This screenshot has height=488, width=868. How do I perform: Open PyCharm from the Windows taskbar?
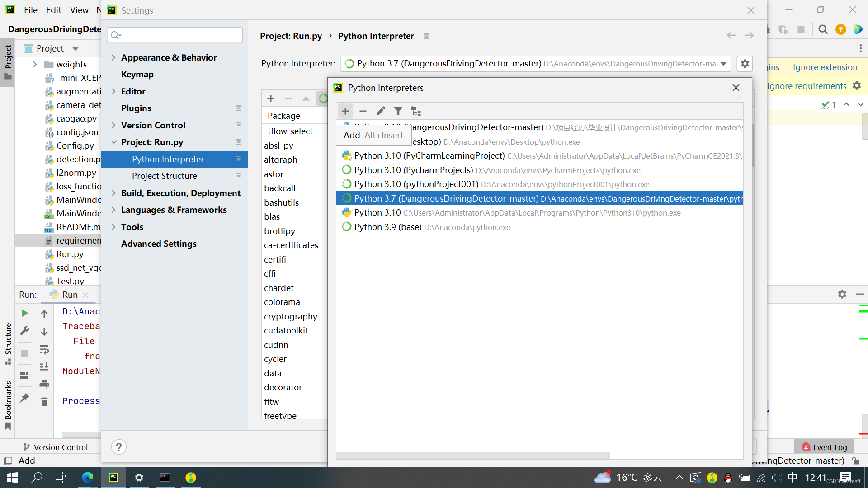pos(113,478)
